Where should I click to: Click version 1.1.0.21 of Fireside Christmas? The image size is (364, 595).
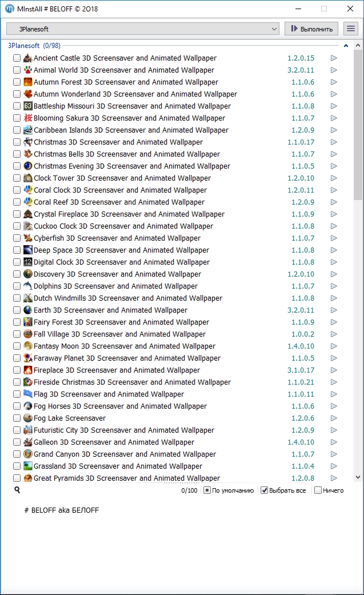[301, 382]
